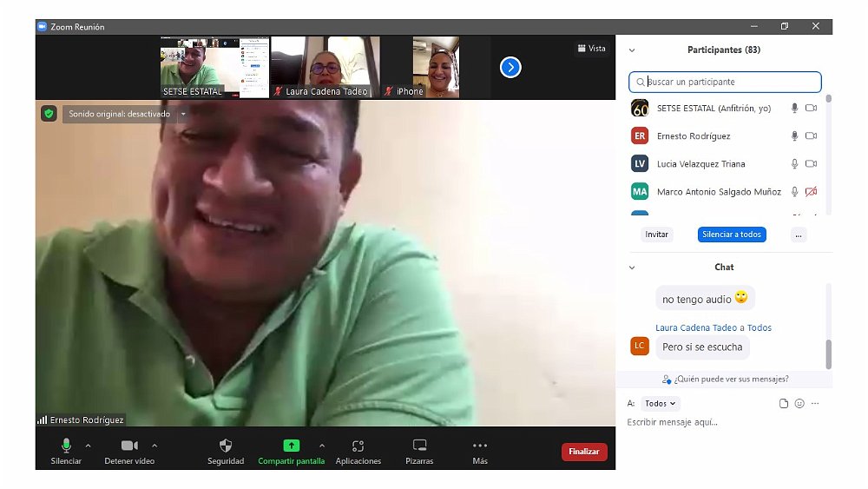868x489 pixels.
Task: Click the green encryption shield icon
Action: (49, 114)
